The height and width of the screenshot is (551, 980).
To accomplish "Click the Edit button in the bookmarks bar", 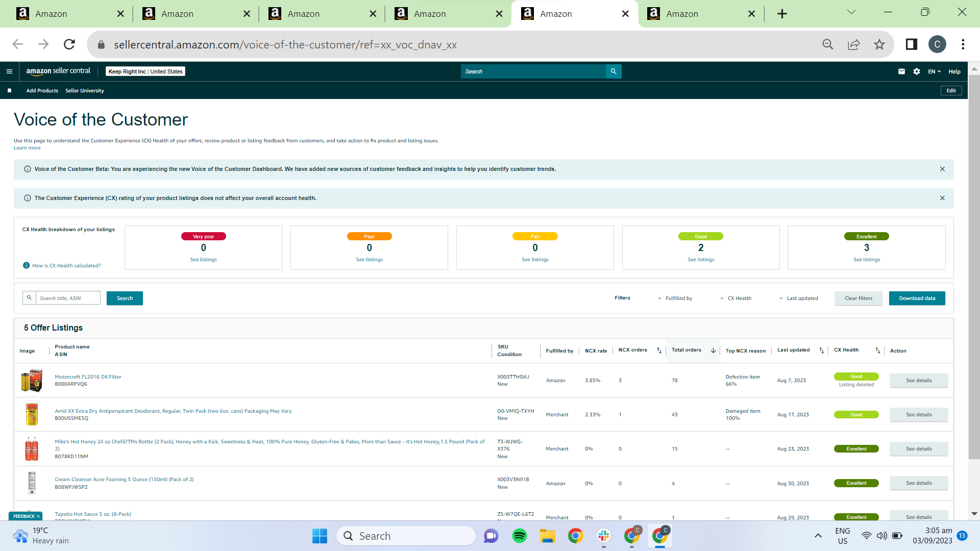I will point(951,91).
